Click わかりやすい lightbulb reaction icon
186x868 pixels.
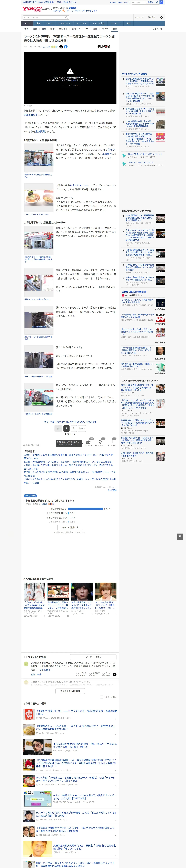pyautogui.click(x=100, y=442)
